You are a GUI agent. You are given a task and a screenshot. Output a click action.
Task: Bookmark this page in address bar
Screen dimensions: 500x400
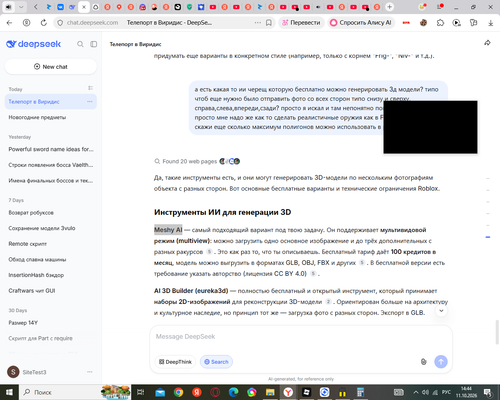coord(269,23)
